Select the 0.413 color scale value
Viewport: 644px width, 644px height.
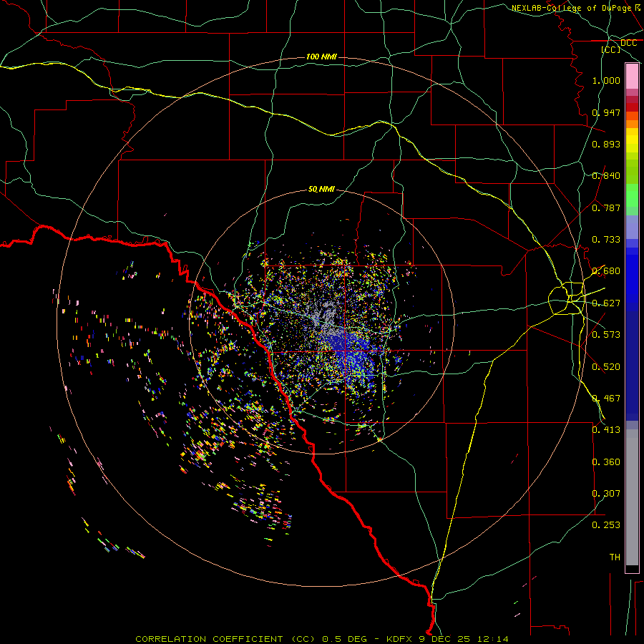pyautogui.click(x=606, y=430)
